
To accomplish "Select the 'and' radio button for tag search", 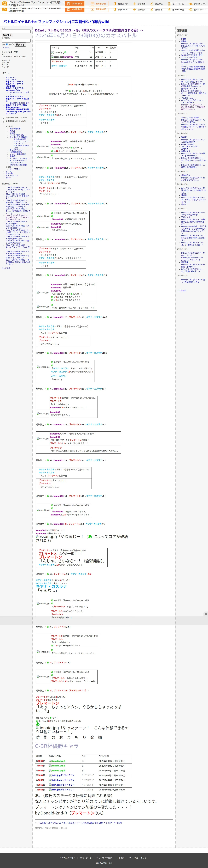I will click(7, 44).
